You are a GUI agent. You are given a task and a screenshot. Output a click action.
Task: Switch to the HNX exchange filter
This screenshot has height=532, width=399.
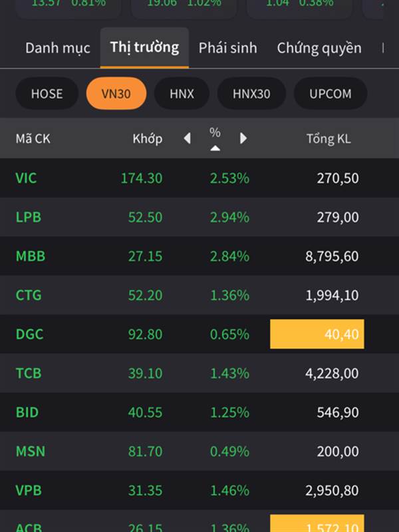pyautogui.click(x=182, y=93)
